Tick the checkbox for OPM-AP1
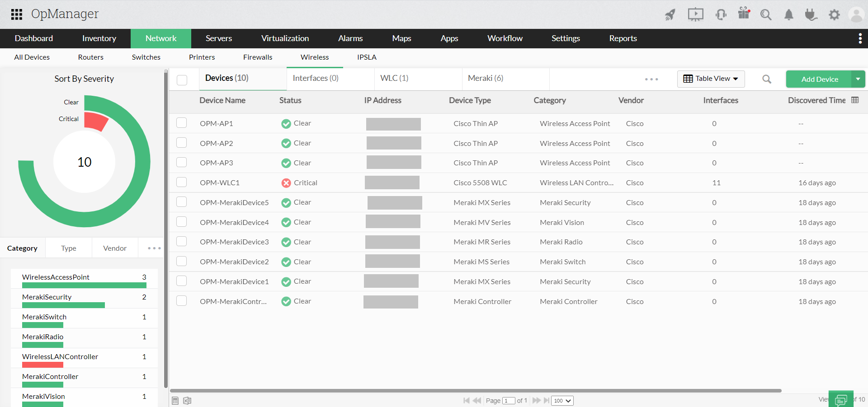The width and height of the screenshot is (868, 407). point(182,123)
